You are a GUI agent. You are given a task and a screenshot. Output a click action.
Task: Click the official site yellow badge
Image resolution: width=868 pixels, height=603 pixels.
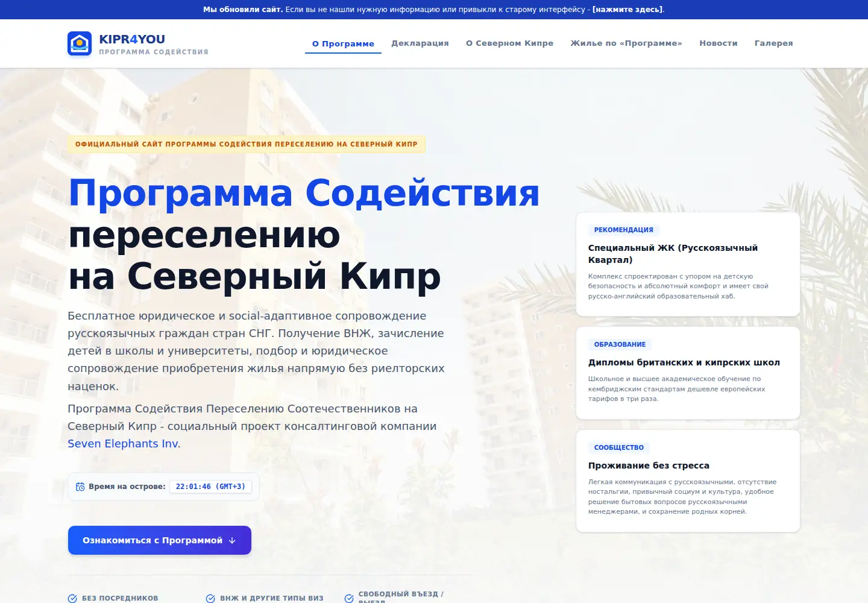[247, 144]
